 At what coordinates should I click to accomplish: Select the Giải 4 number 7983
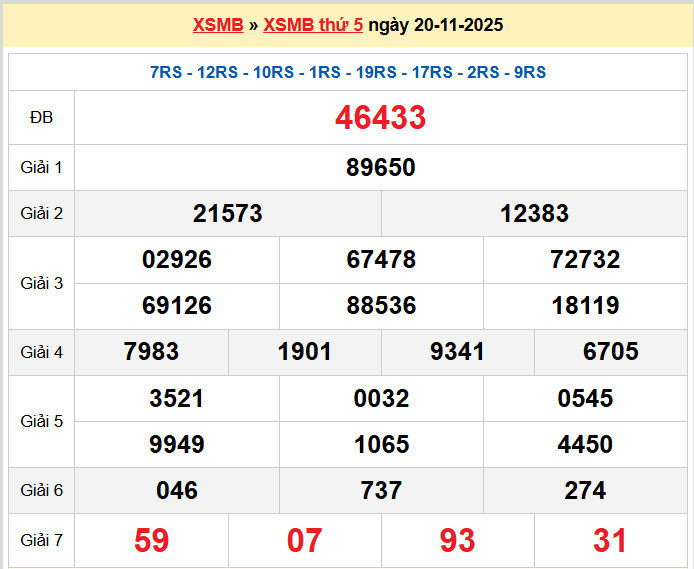point(152,352)
